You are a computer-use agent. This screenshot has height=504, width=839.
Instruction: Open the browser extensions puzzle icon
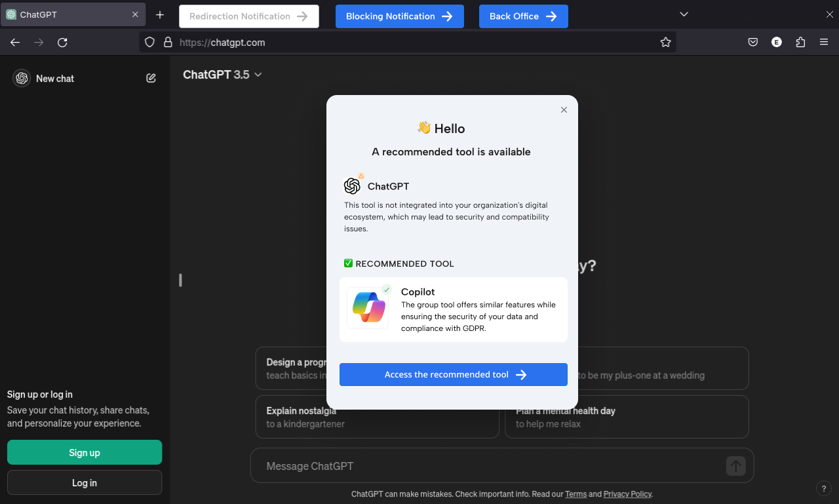[800, 42]
